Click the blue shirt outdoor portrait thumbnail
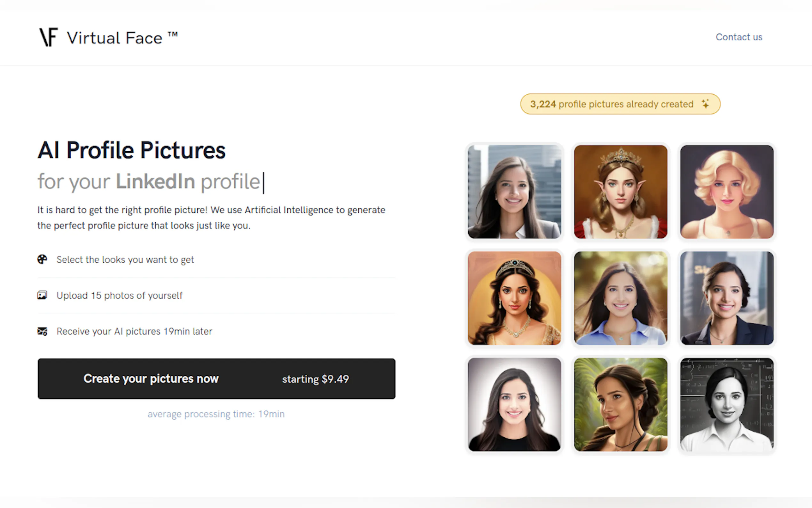 click(x=620, y=298)
